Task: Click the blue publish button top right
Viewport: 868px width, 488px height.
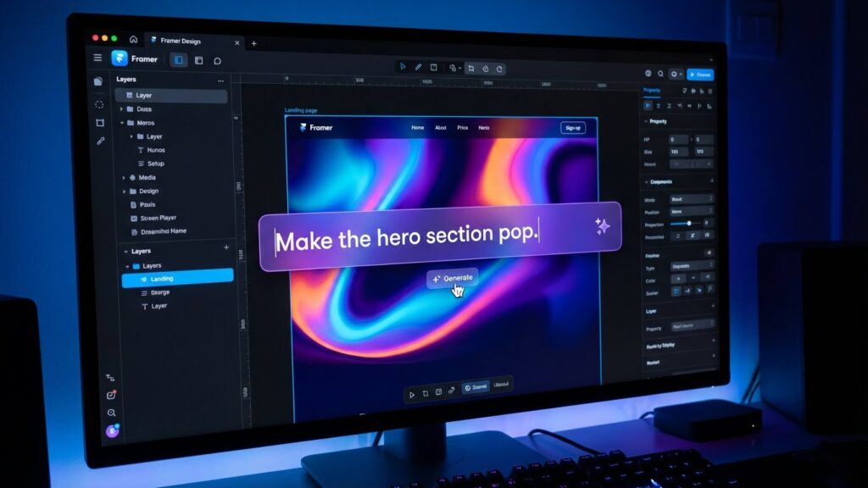Action: 700,75
